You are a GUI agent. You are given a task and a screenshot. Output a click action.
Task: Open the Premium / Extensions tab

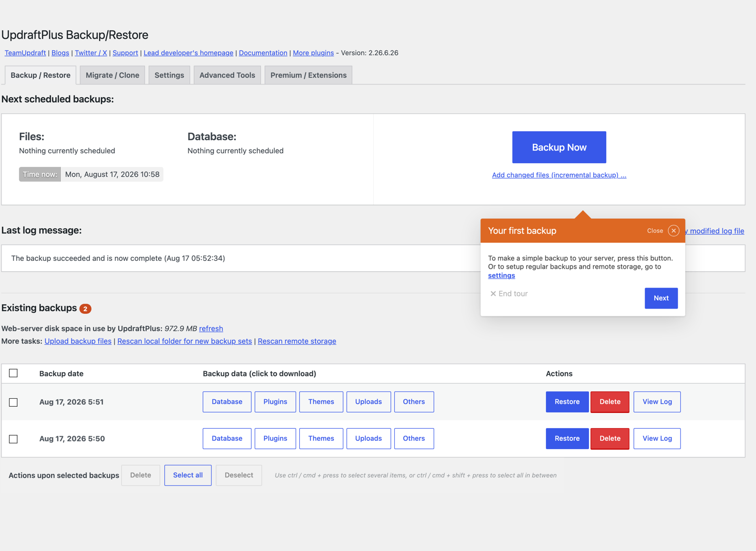click(x=309, y=75)
